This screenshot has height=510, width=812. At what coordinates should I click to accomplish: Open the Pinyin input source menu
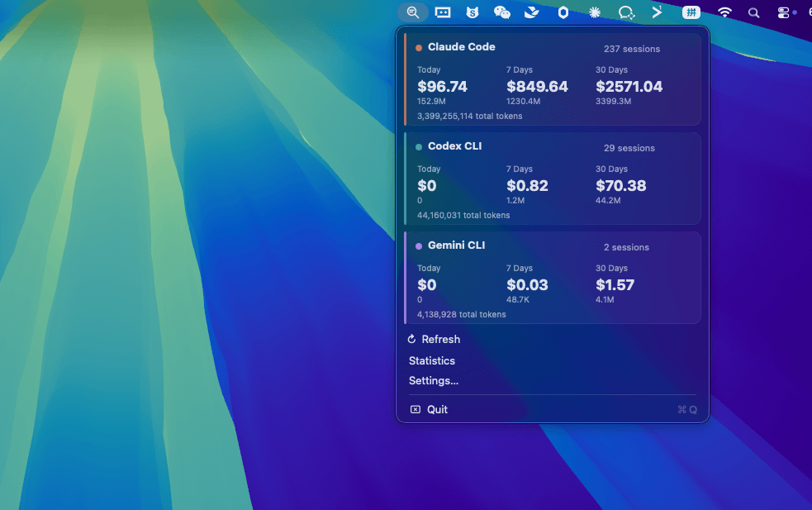[x=691, y=12]
